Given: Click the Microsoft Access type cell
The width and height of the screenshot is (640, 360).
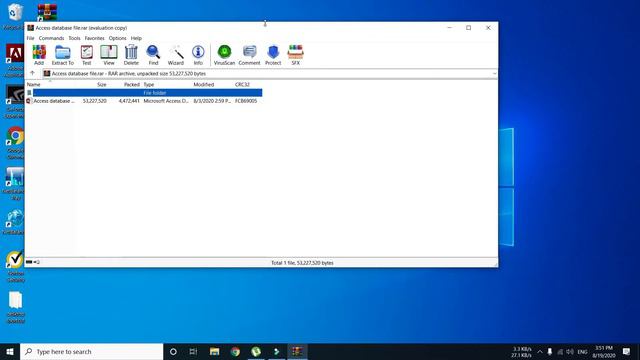Looking at the screenshot, I should pyautogui.click(x=166, y=101).
